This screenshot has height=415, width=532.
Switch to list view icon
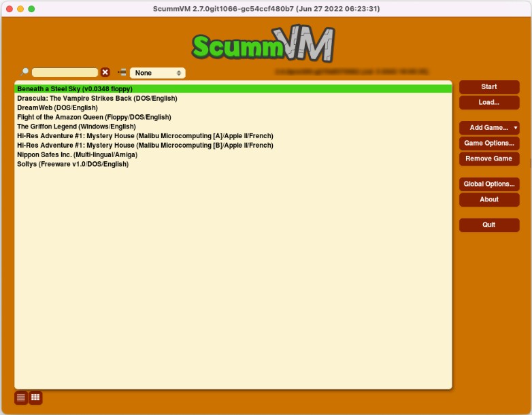[x=21, y=397]
